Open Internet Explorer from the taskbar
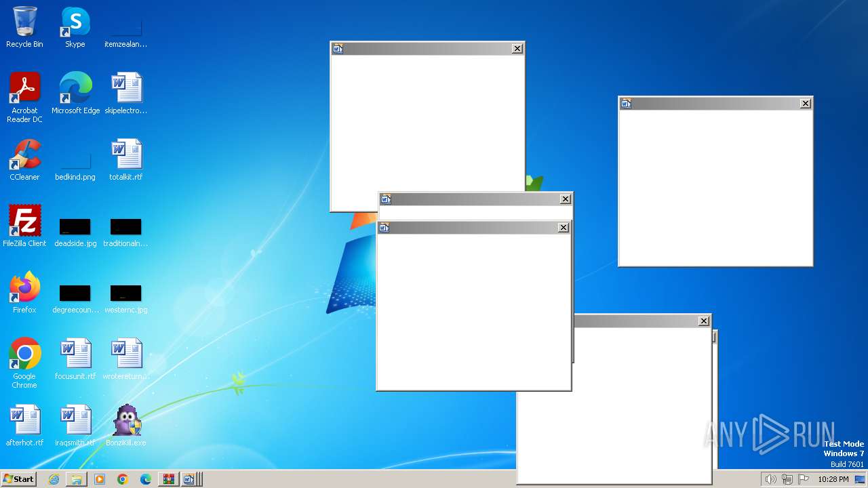Viewport: 868px width, 488px height. tap(54, 479)
